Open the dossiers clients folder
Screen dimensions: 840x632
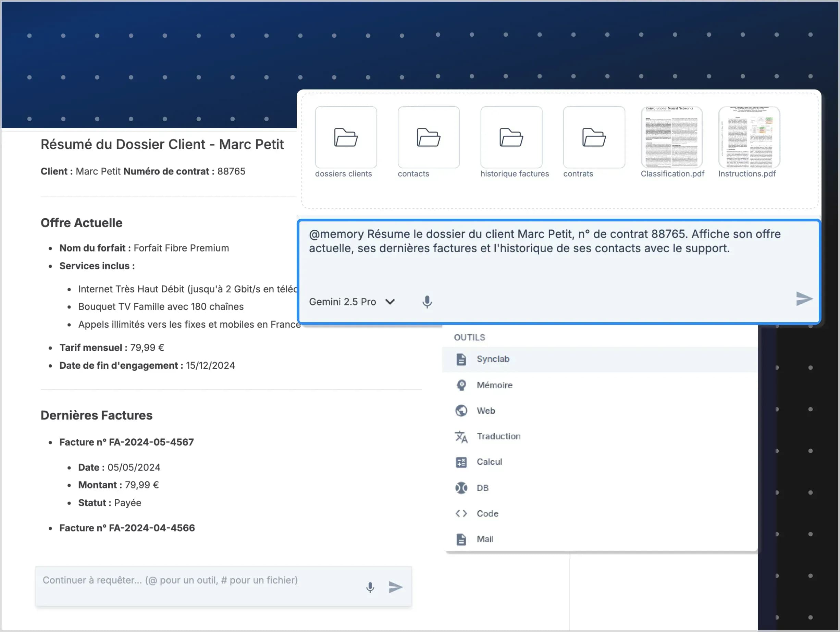[x=346, y=137]
